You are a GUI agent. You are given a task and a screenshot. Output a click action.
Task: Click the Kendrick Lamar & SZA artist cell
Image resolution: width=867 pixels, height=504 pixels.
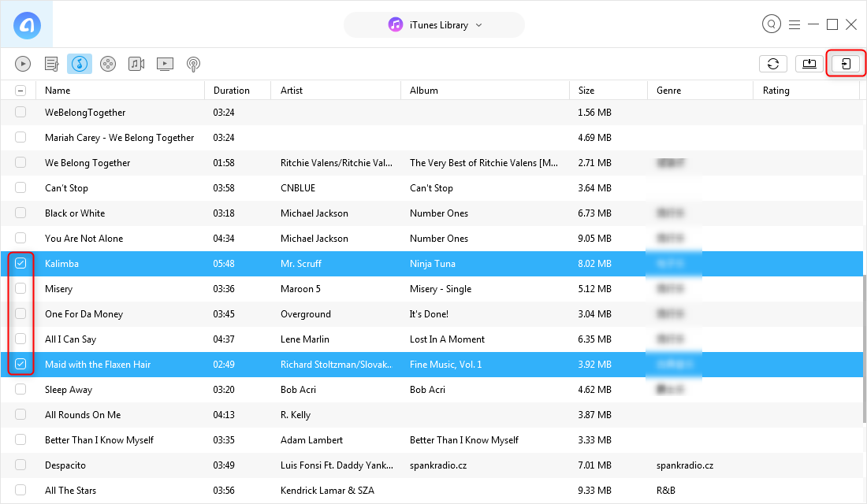[x=327, y=490]
